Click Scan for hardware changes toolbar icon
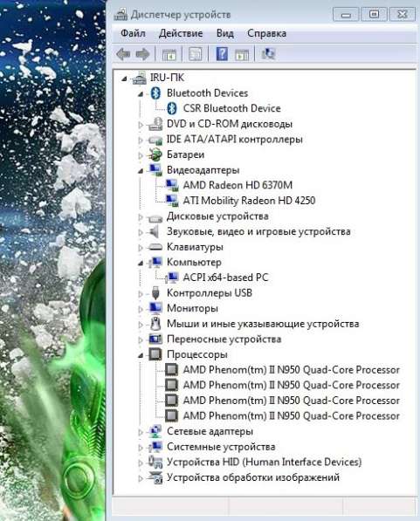420x521 pixels. [268, 54]
